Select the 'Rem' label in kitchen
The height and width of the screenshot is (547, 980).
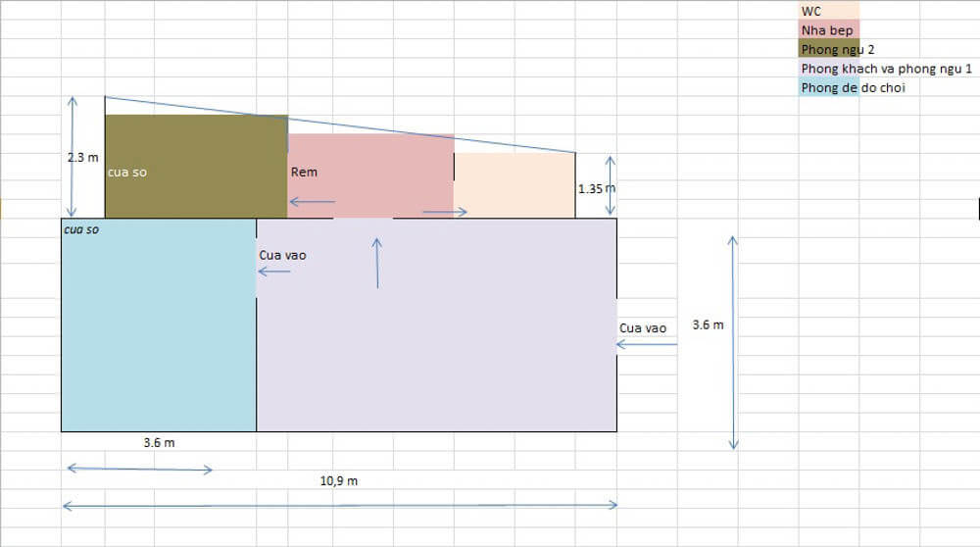(304, 172)
